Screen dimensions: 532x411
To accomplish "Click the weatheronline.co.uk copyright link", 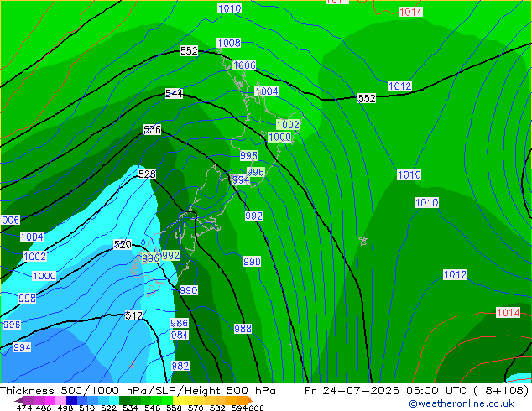I will [461, 403].
